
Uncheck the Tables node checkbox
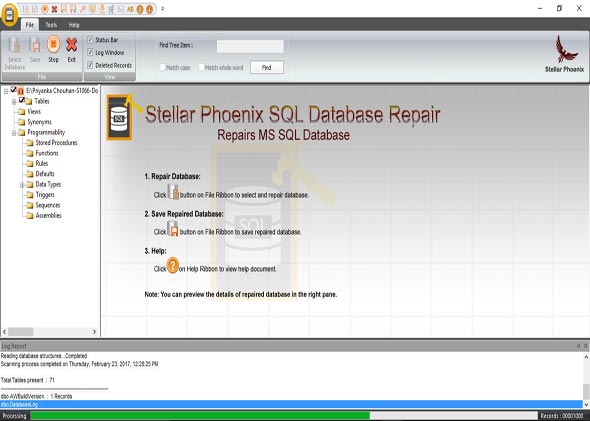pyautogui.click(x=21, y=100)
